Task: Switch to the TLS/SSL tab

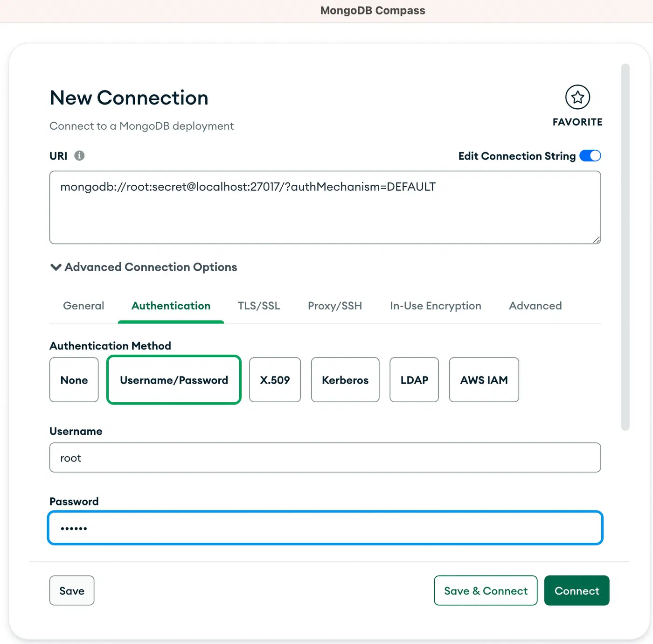Action: coord(259,306)
